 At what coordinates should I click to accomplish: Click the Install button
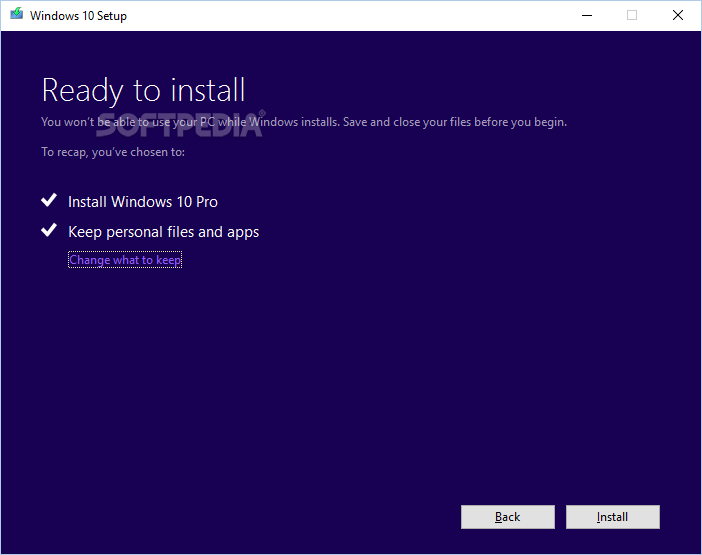pos(612,517)
